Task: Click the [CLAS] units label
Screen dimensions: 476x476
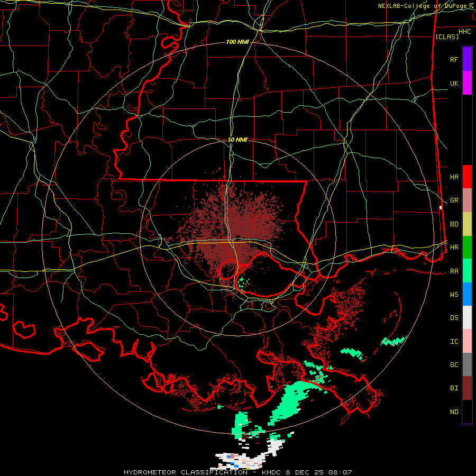Action: [447, 36]
